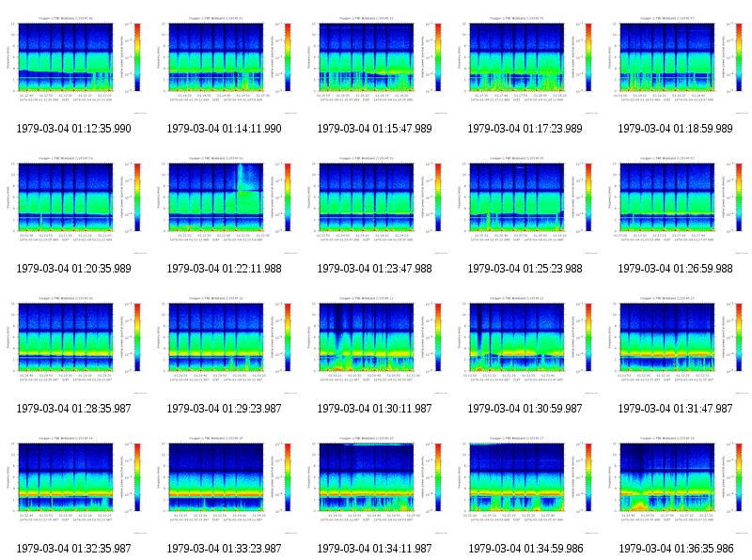Click caption 1979-03-04 01:32:35.987
The width and height of the screenshot is (752, 560).
pyautogui.click(x=74, y=549)
